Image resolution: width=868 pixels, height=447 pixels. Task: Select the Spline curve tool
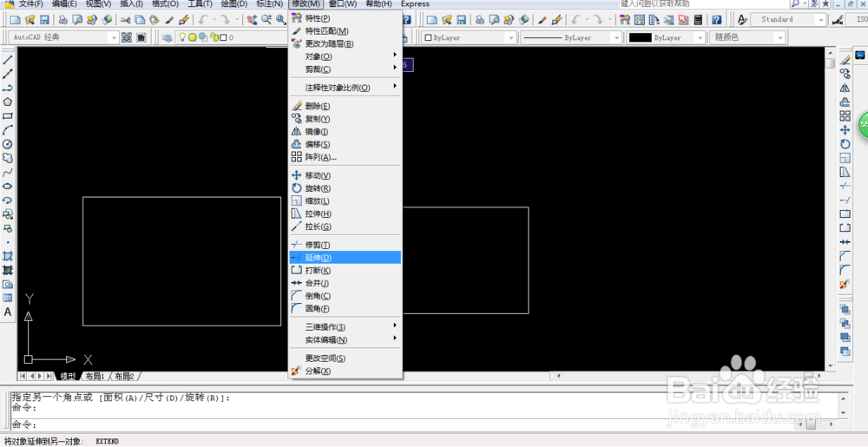pos(8,172)
